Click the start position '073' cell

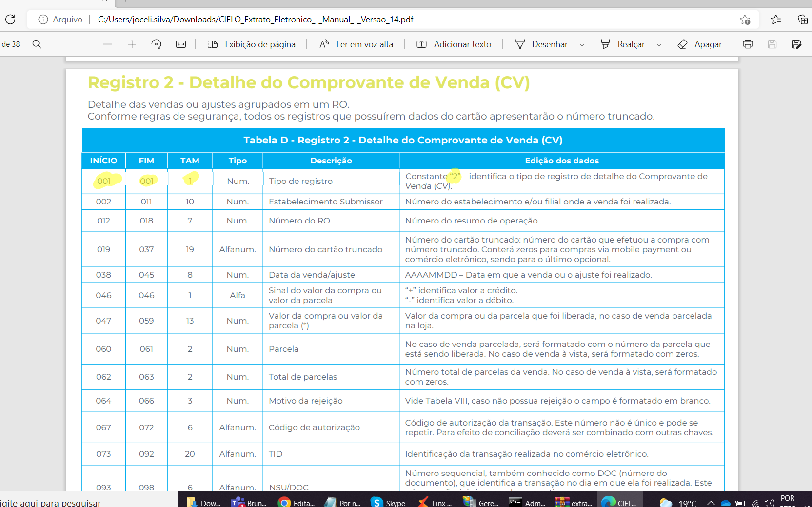tap(103, 454)
